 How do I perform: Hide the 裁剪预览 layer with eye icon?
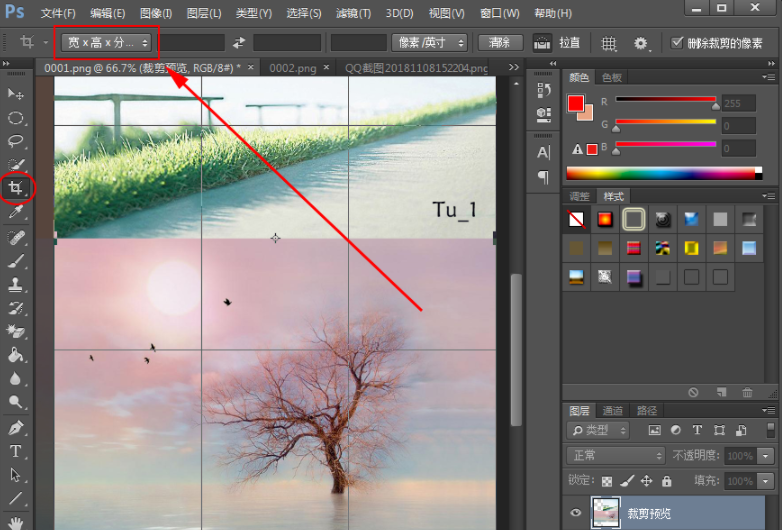(x=575, y=513)
